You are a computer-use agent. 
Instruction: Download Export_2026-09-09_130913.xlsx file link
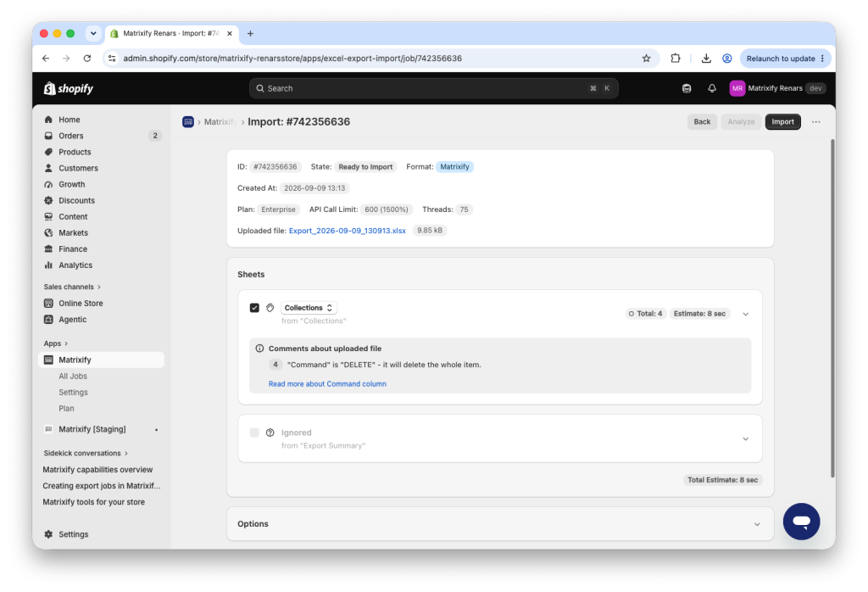coord(347,231)
